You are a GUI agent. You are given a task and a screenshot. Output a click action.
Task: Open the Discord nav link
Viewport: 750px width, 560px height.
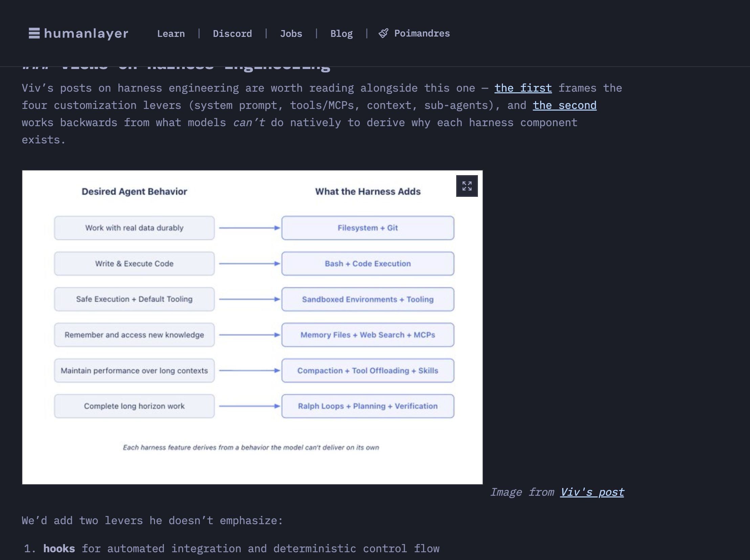(x=232, y=33)
